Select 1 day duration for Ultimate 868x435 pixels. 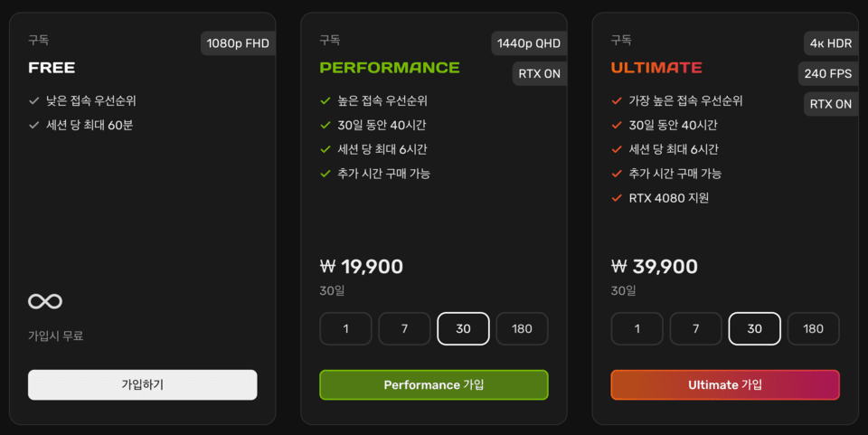(637, 329)
